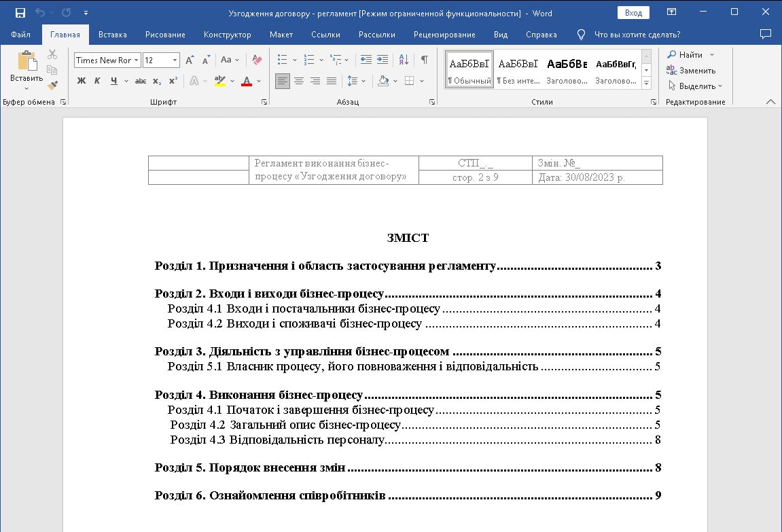The width and height of the screenshot is (782, 532).
Task: Click the Clear All Formatting eraser icon
Action: (x=257, y=60)
